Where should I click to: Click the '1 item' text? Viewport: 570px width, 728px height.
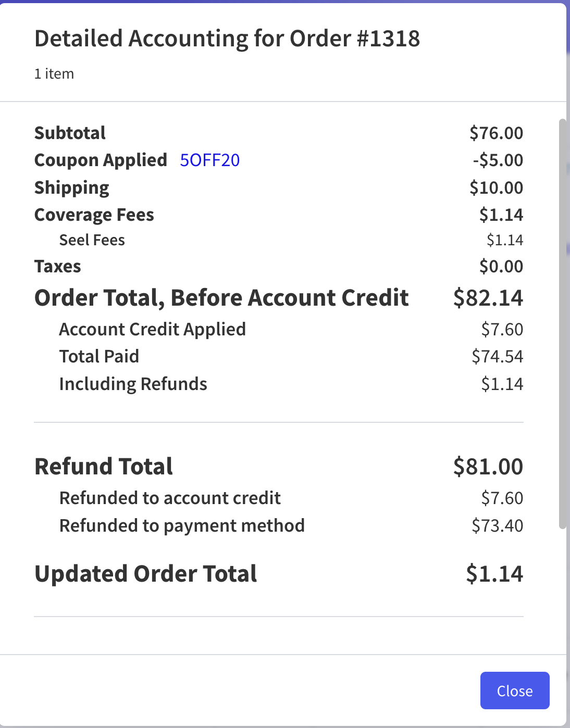point(54,74)
